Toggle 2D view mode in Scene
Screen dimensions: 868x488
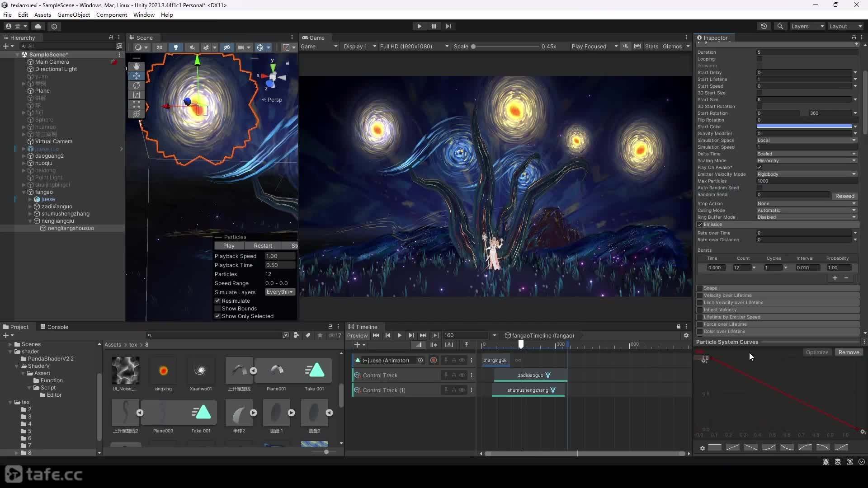click(159, 47)
